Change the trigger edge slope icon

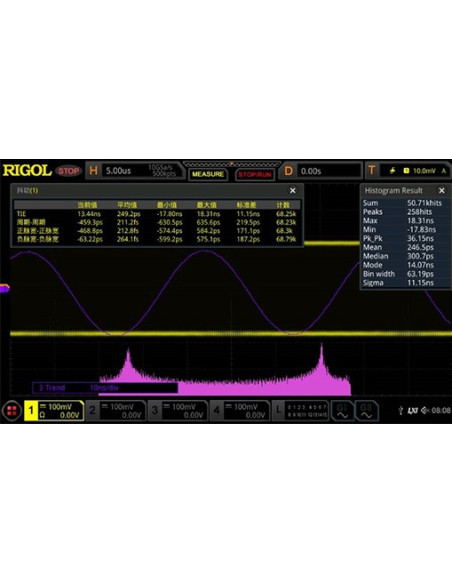point(392,171)
